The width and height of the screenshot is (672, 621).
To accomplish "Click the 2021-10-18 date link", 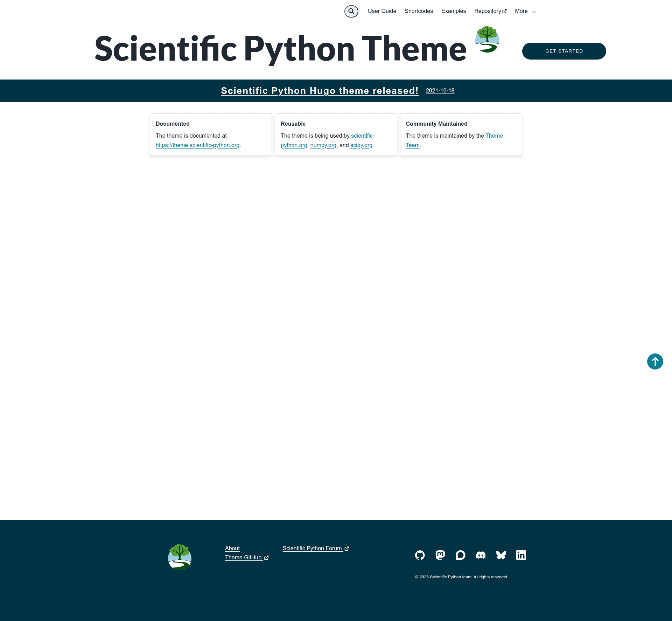I will (x=440, y=90).
